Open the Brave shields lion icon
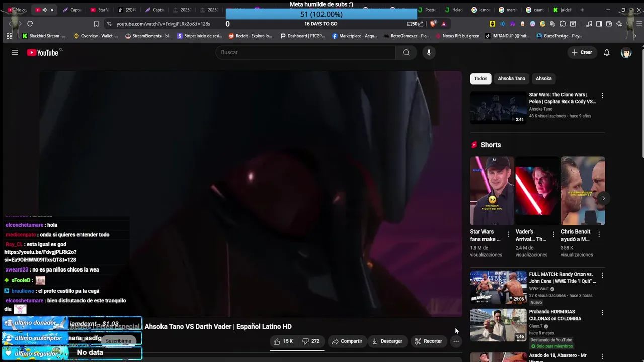644x362 pixels. pyautogui.click(x=433, y=24)
